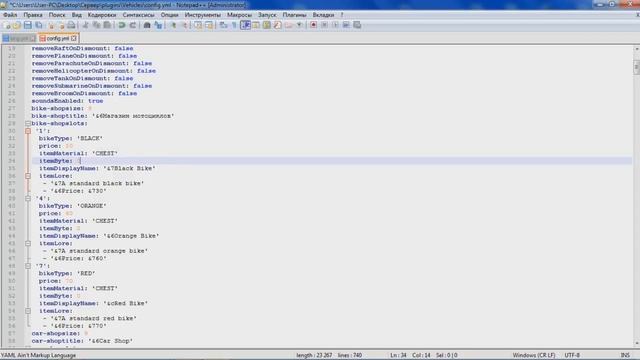Open the Инструменты menu

(202, 15)
